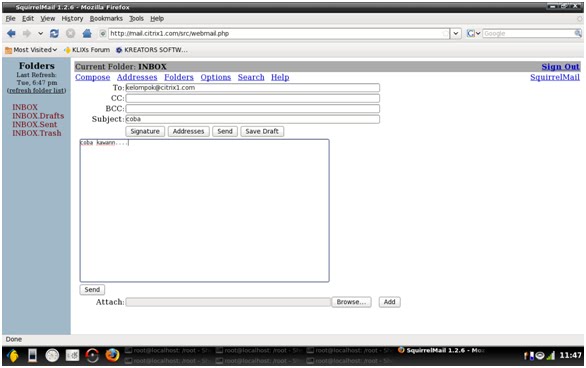
Task: Open the back/forward history dropdown arrow
Action: 40,34
